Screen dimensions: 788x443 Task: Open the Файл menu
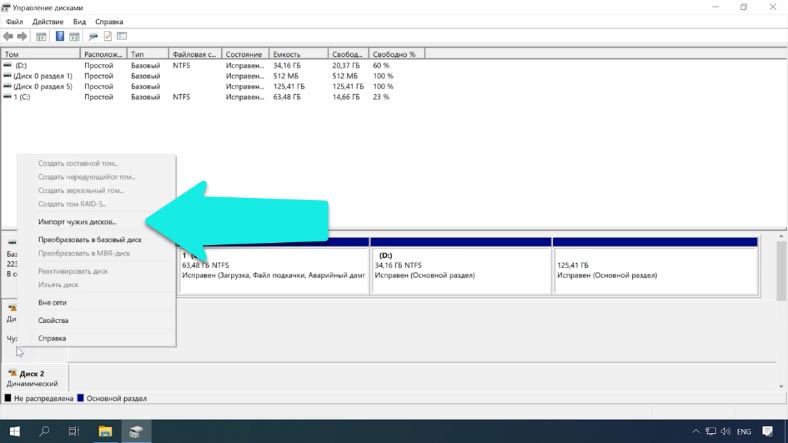click(x=15, y=22)
